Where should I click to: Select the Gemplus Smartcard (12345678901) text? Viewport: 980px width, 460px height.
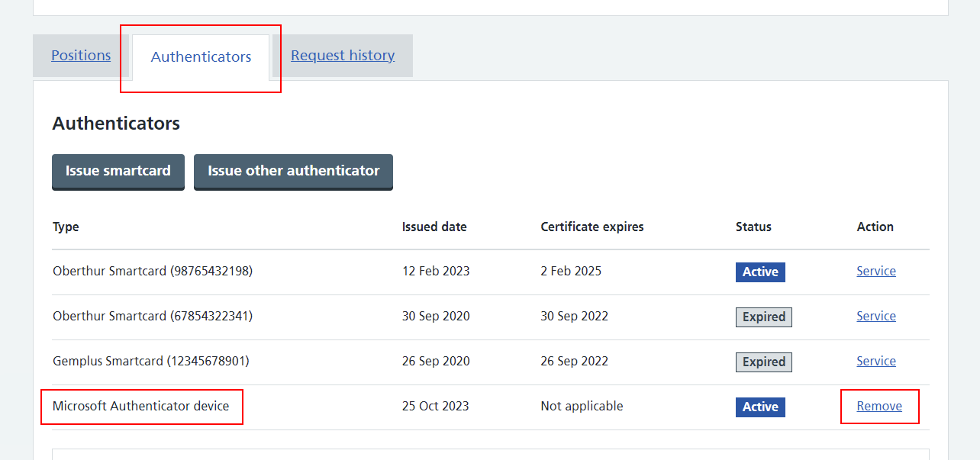click(x=151, y=362)
